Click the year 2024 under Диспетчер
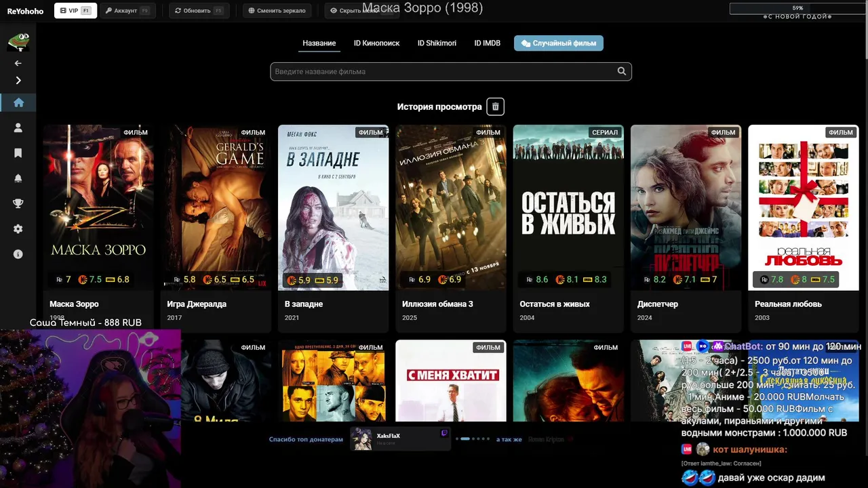This screenshot has height=488, width=868. 645,318
